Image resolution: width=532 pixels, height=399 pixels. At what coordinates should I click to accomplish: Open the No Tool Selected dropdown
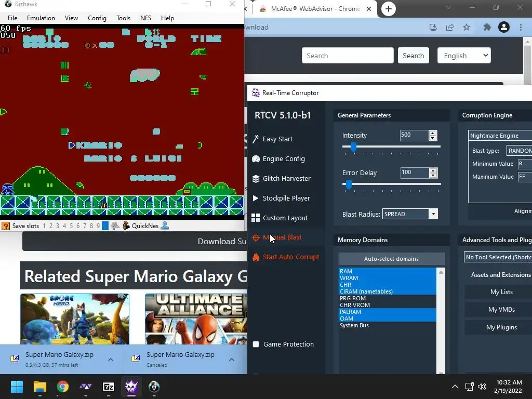click(x=498, y=257)
